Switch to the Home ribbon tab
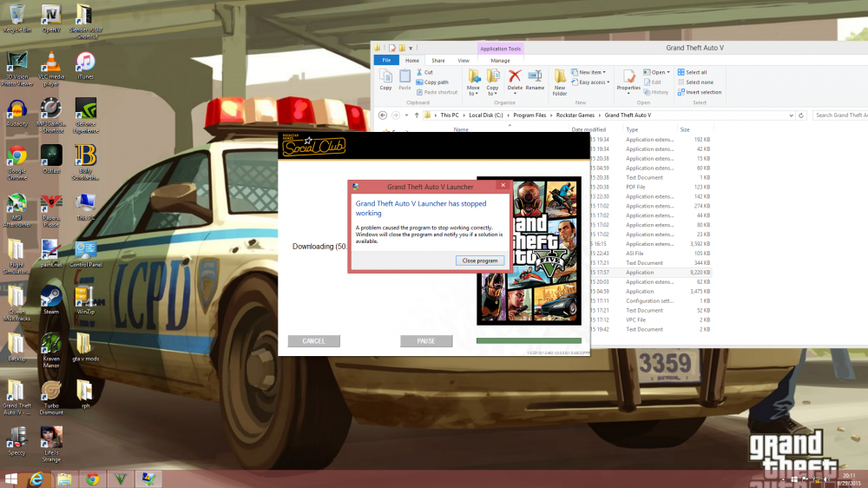The image size is (868, 488). 411,61
